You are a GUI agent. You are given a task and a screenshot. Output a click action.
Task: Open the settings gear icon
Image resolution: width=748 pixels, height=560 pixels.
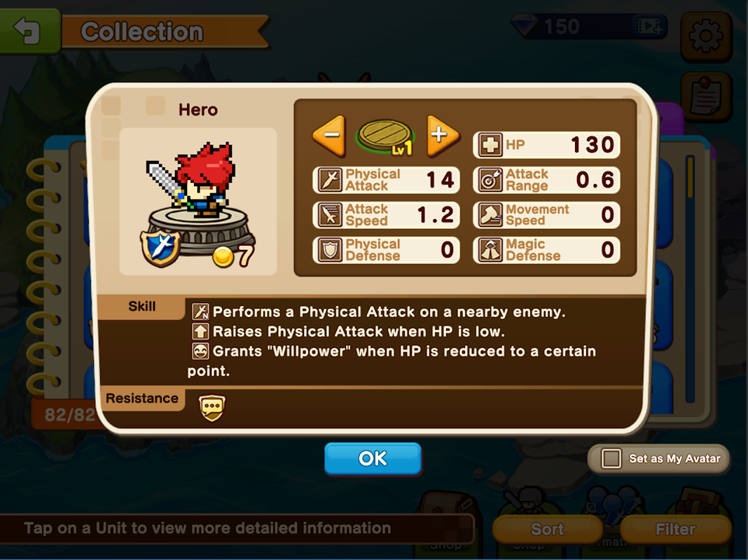[x=706, y=36]
